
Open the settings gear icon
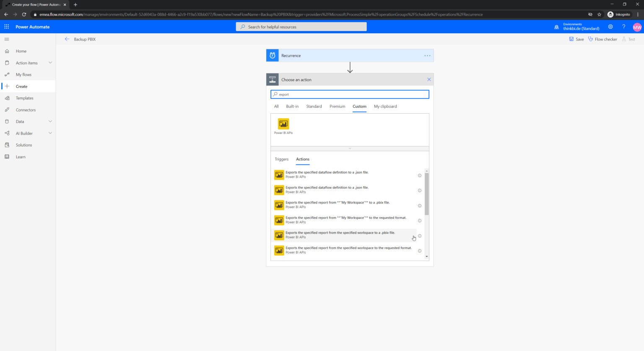click(610, 27)
